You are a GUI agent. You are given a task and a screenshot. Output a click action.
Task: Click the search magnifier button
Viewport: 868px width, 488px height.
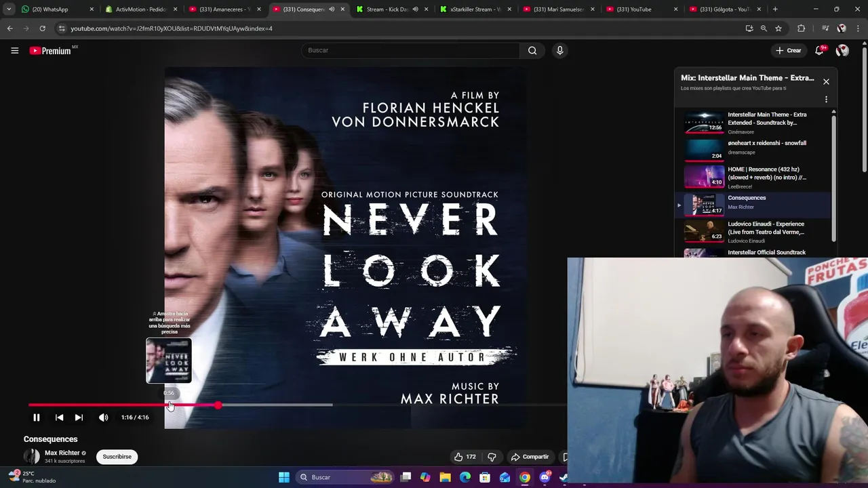coord(532,50)
